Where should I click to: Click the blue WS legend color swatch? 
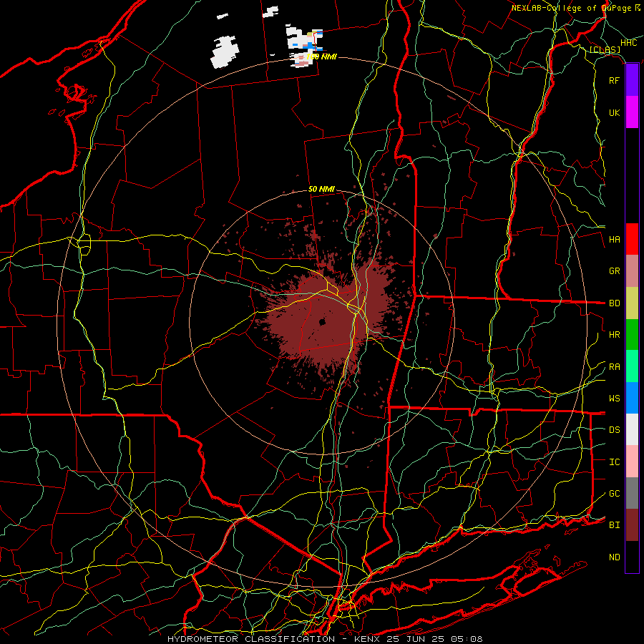point(632,398)
